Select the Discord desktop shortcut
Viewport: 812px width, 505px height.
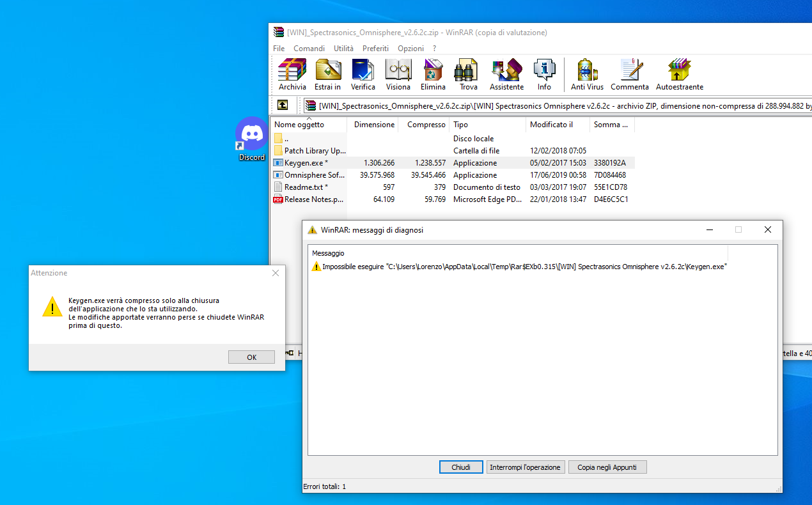click(x=252, y=139)
